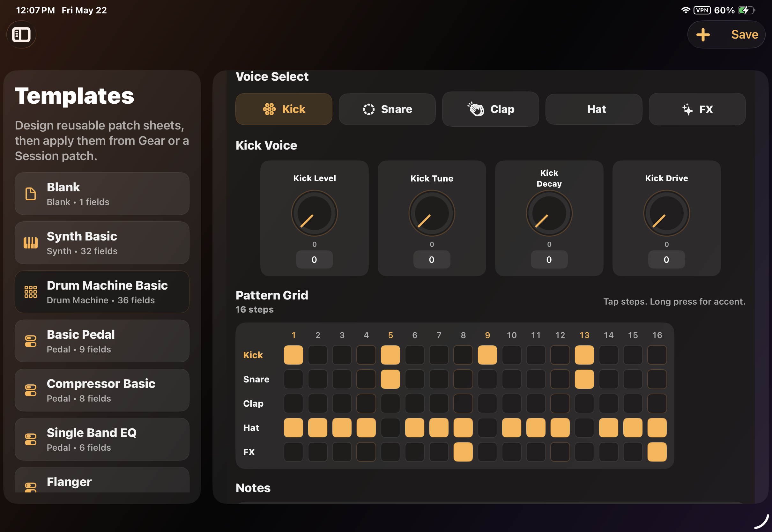Click the Blank template document icon
Viewport: 772px width, 532px height.
31,194
